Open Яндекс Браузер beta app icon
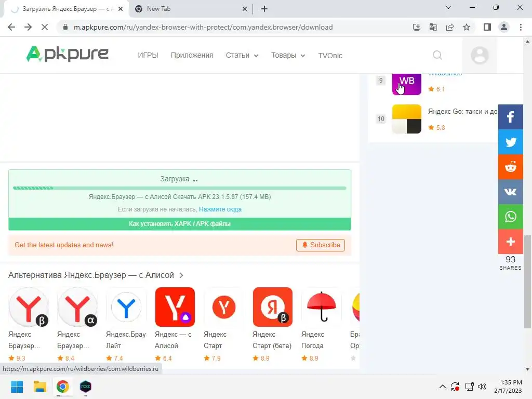The width and height of the screenshot is (532, 399). (x=29, y=307)
